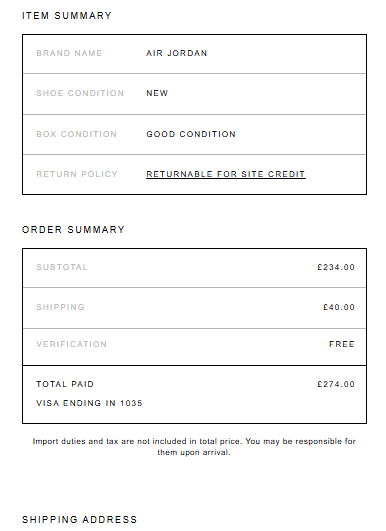Open the Returnable for Site Credit link
This screenshot has height=531, width=386.
226,174
